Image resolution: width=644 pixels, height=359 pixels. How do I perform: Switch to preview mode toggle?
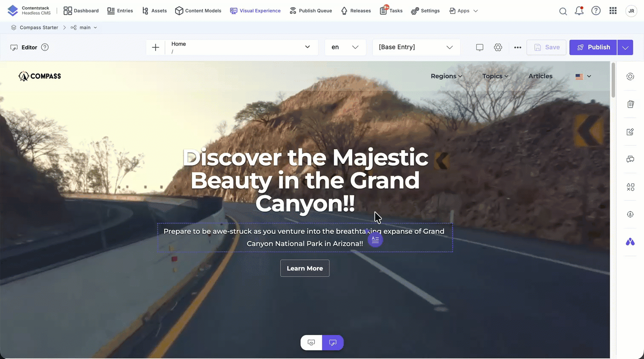(x=311, y=343)
